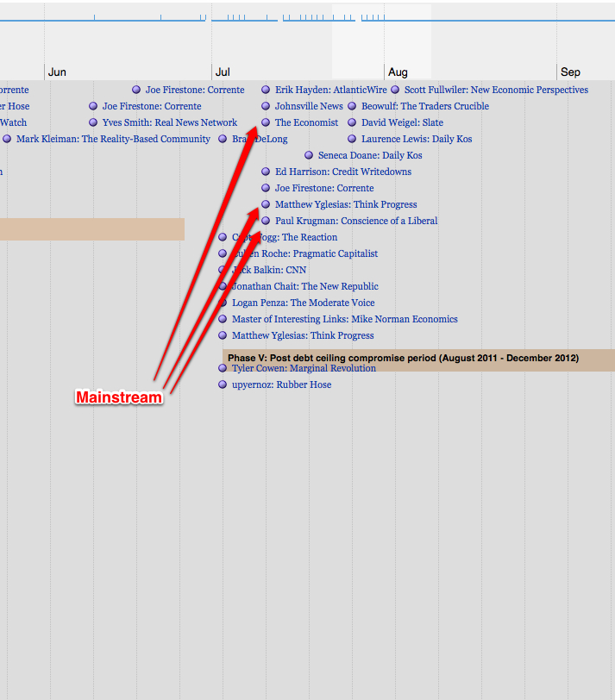Viewport: 615px width, 700px height.
Task: Click the purple dot beside The Economist
Action: click(x=266, y=122)
